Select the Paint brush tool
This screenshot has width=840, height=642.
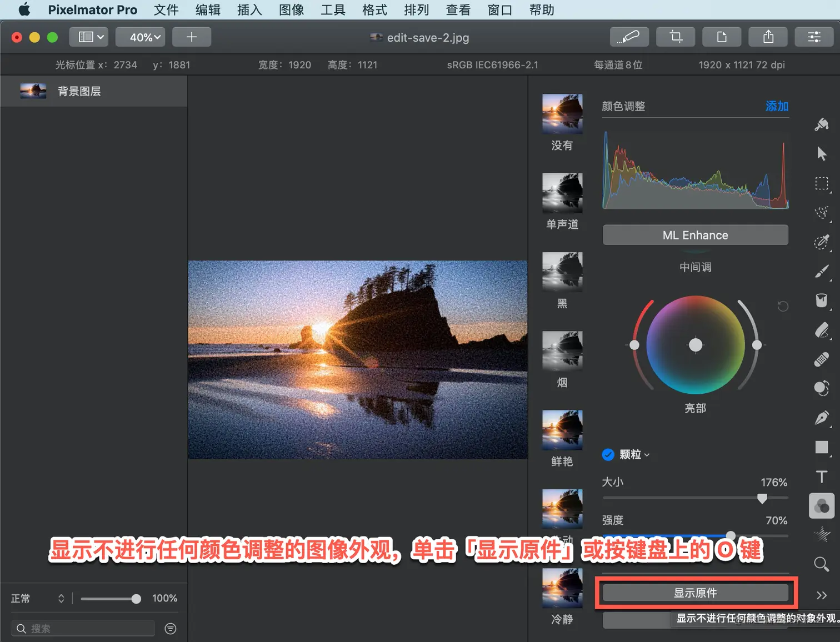(x=822, y=272)
